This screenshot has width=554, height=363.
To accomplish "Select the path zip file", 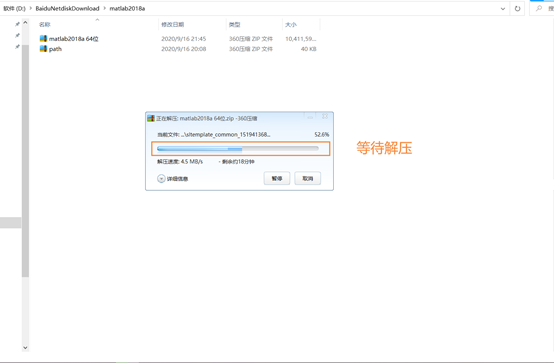I will tap(55, 49).
